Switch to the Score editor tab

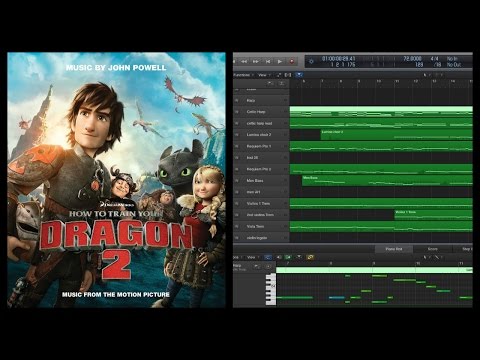pyautogui.click(x=432, y=249)
